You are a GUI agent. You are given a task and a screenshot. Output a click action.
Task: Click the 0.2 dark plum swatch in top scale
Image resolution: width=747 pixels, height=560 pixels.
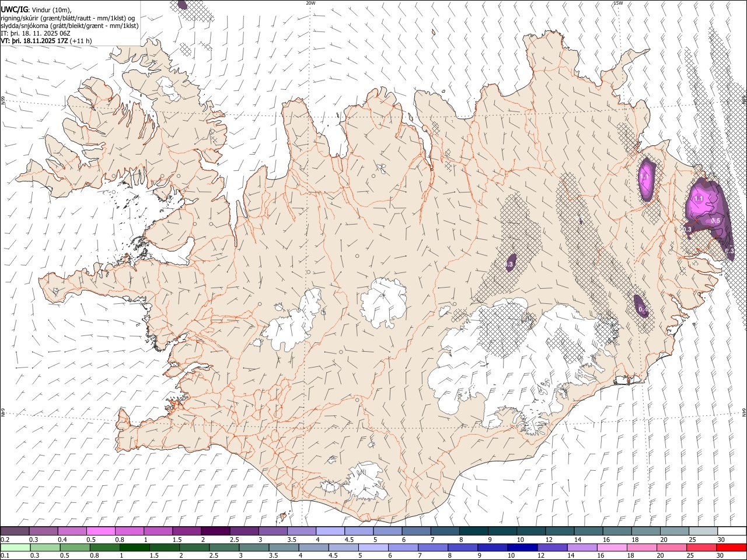[15, 531]
